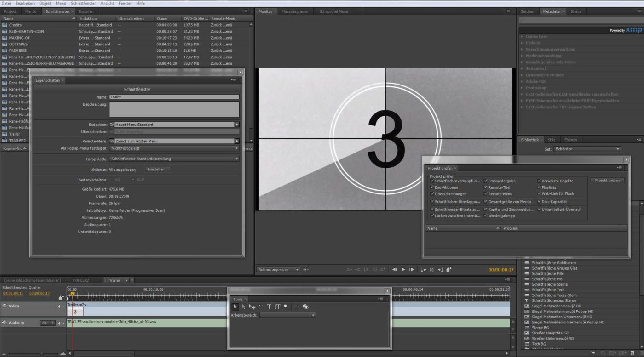Uncheck Wiedergabetyp checkbox

(486, 215)
